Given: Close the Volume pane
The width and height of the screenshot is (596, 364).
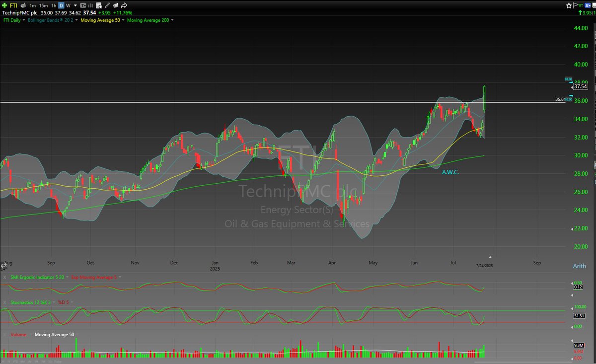Looking at the screenshot, I should (4, 335).
